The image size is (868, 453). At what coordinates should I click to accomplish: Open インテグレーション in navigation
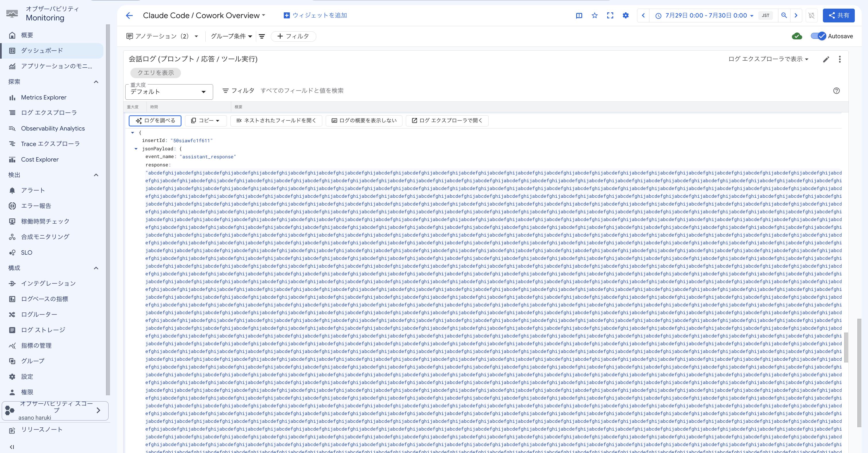point(52,284)
